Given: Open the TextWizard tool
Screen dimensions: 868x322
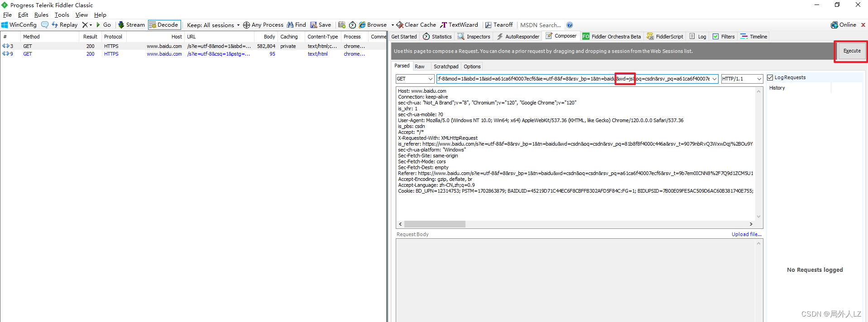Looking at the screenshot, I should 459,25.
